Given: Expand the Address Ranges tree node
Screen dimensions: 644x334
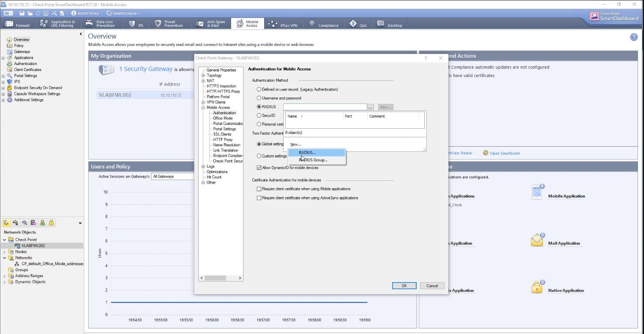Looking at the screenshot, I should tap(5, 276).
